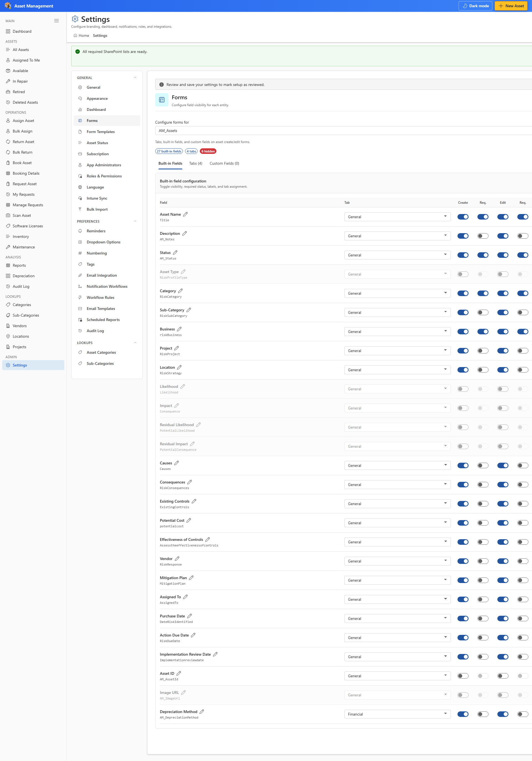Click pencil icon beside Location field
Image resolution: width=532 pixels, height=761 pixels.
[179, 367]
